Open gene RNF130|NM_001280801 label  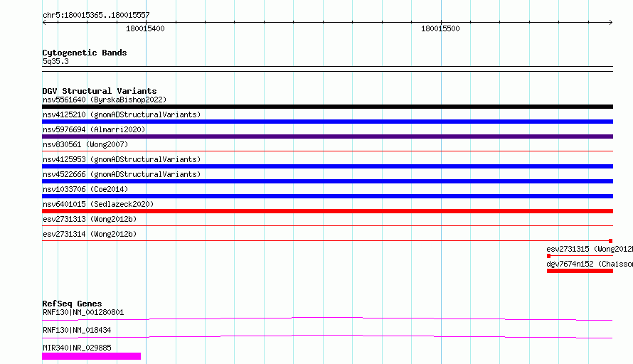(83, 312)
